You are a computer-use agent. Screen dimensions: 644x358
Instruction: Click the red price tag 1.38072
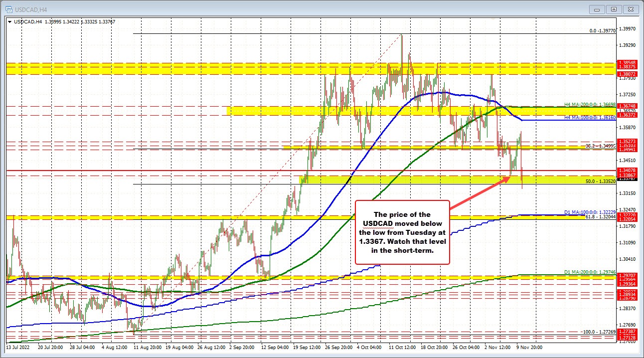pos(627,73)
